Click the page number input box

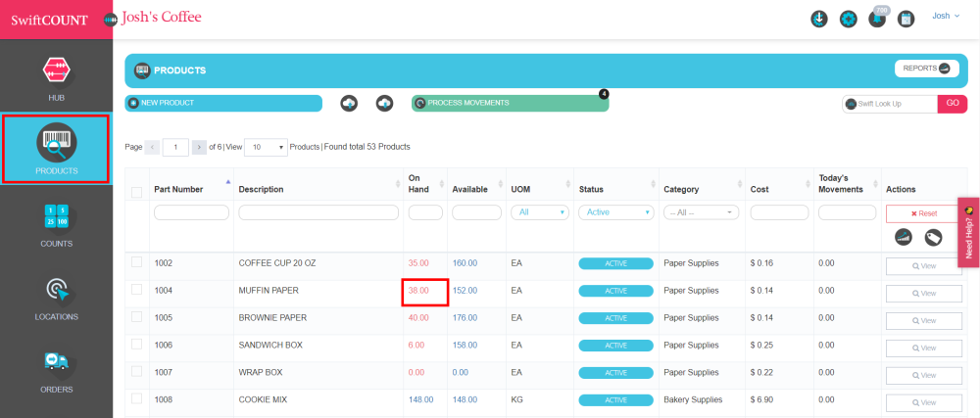pyautogui.click(x=175, y=147)
